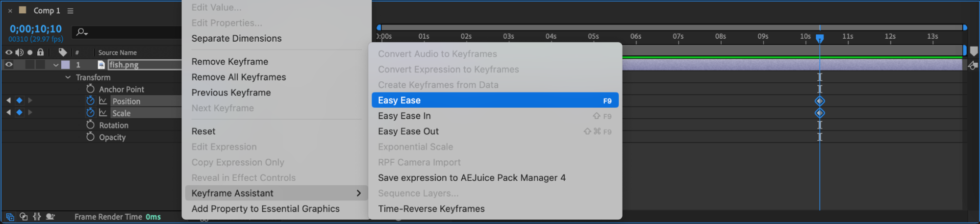This screenshot has height=224, width=980.
Task: Toggle the Position keyframe diamond checkbox
Action: pyautogui.click(x=19, y=100)
